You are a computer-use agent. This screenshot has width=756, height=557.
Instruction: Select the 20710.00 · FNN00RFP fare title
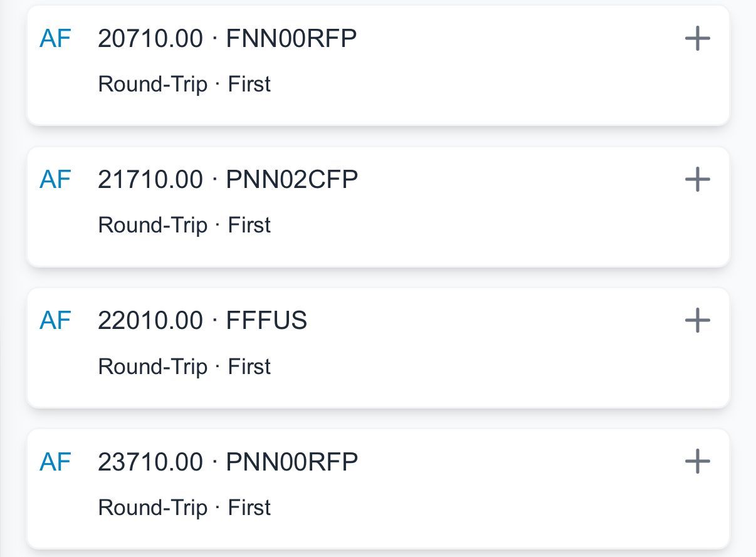pyautogui.click(x=227, y=39)
